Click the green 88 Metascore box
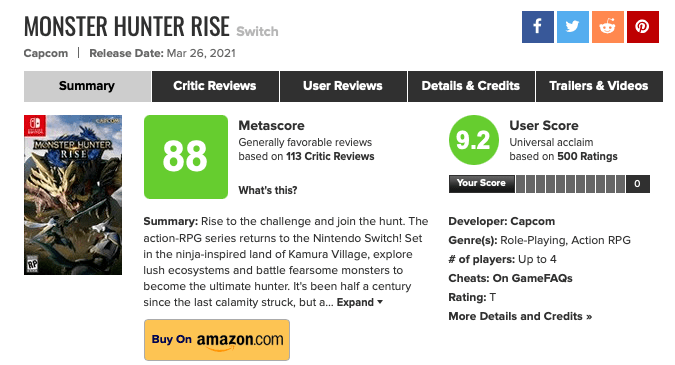The height and width of the screenshot is (365, 675). point(186,157)
